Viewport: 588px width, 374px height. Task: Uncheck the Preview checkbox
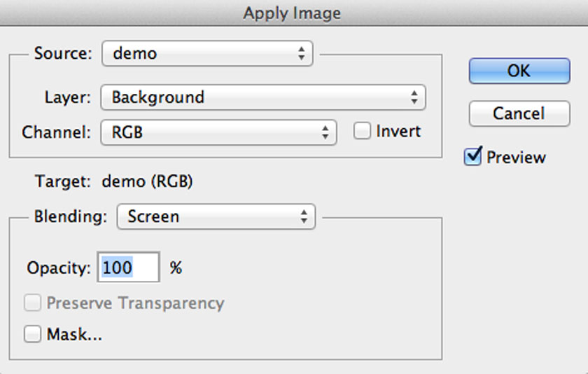pyautogui.click(x=473, y=157)
